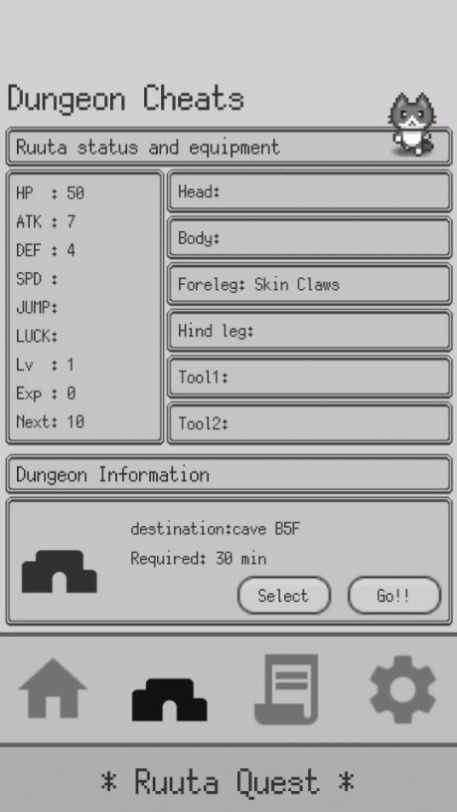Viewport: 457px width, 812px height.
Task: Click the Go!! button
Action: 394,596
